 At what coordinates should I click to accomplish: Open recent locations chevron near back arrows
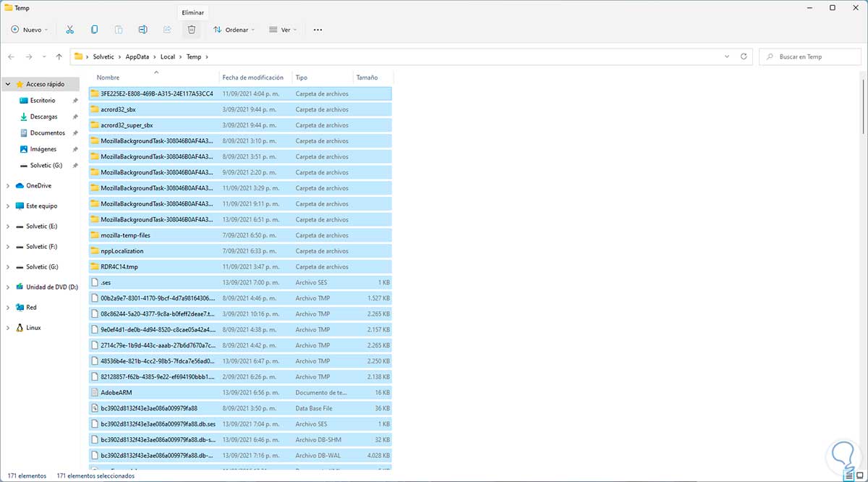click(43, 56)
